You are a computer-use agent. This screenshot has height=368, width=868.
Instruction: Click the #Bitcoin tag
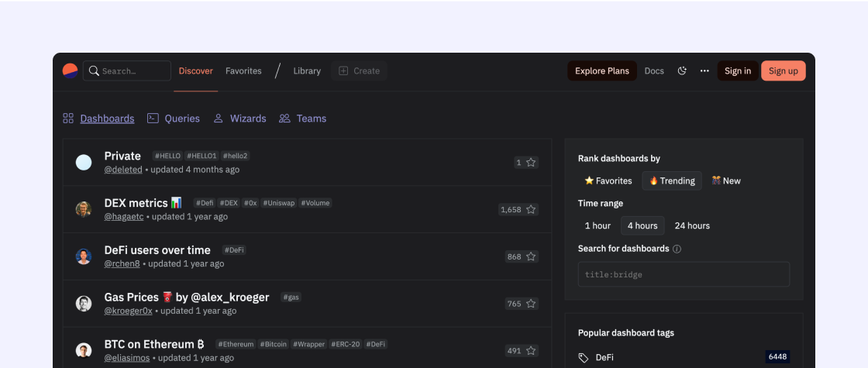(x=274, y=344)
